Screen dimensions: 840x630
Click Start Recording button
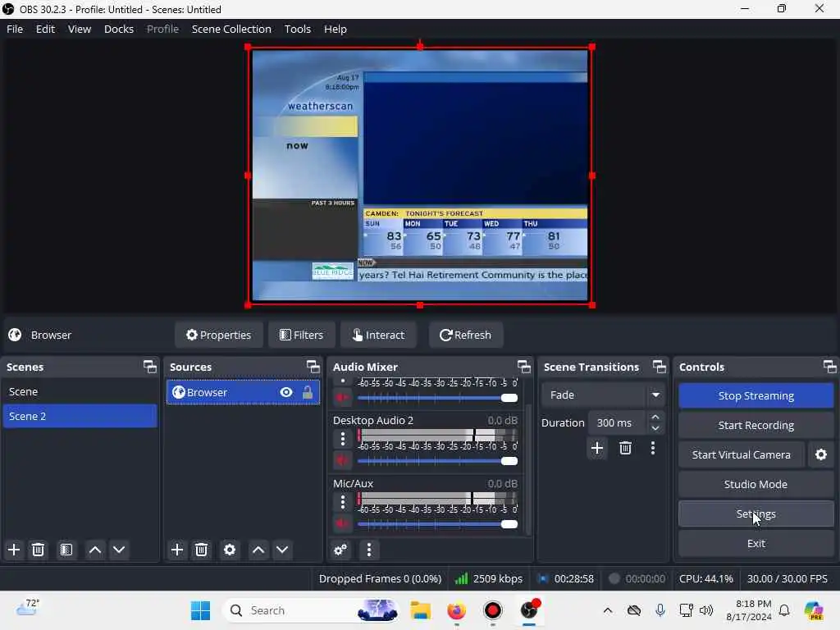click(756, 426)
